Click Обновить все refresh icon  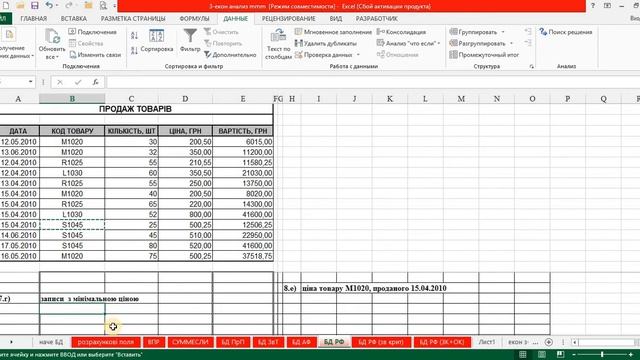(x=52, y=36)
